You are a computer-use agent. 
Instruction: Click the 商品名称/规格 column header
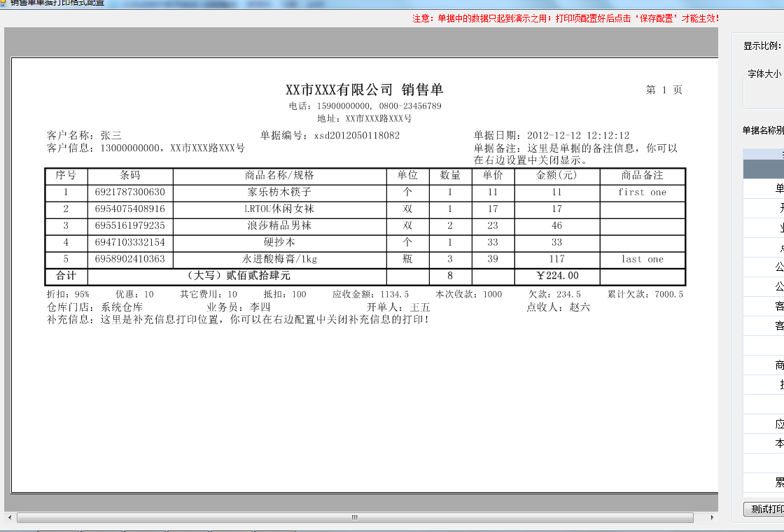(x=279, y=175)
